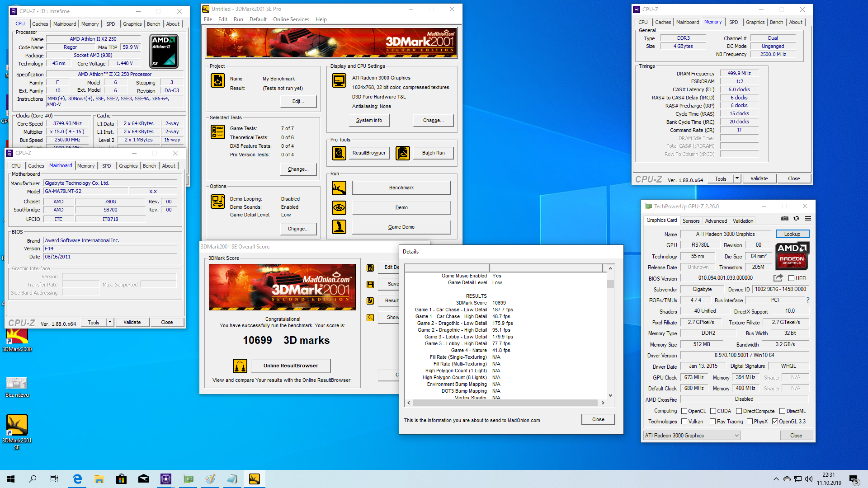Click the ResultBrowser magnifier icon in Pro Tools
Viewport: 868px width, 488px height.
tap(339, 153)
